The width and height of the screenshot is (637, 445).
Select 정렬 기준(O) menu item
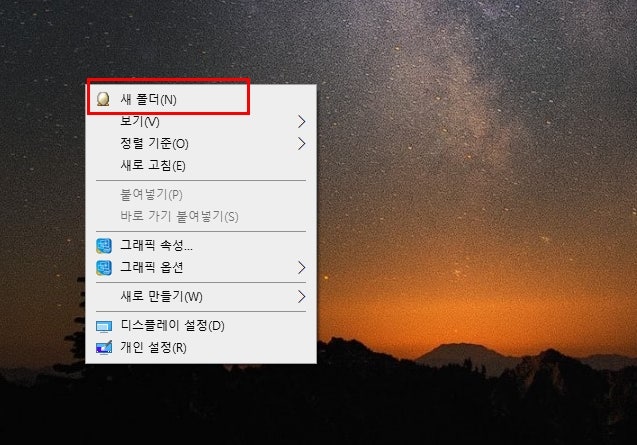pos(201,143)
